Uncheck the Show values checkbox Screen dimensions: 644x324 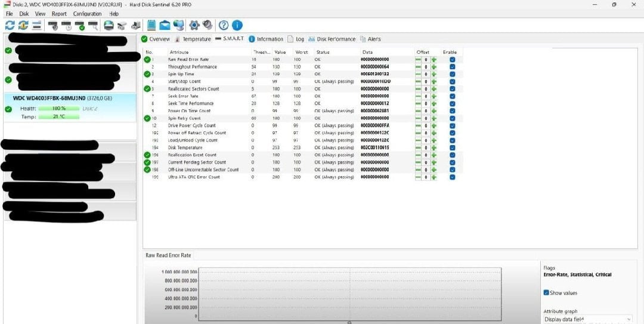pyautogui.click(x=546, y=293)
